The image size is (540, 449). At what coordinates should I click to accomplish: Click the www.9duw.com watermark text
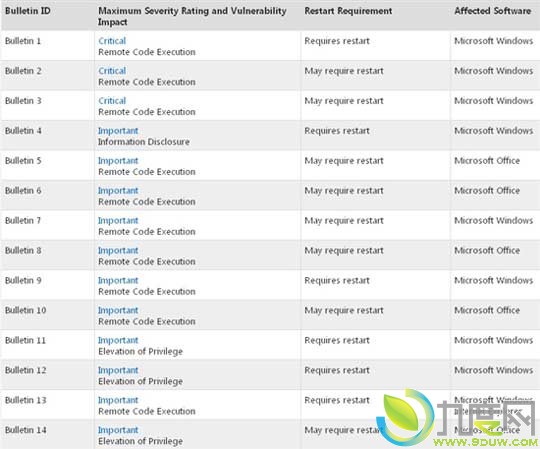486,442
